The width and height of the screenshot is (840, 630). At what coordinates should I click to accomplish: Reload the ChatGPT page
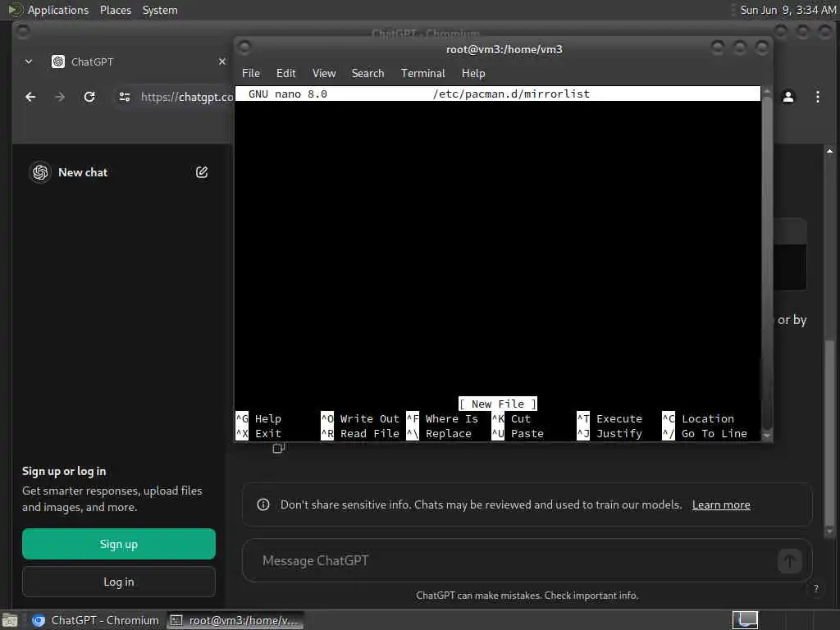tap(89, 97)
